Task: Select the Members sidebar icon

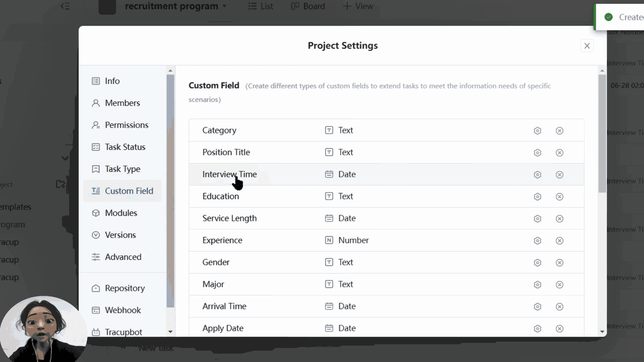Action: pos(96,103)
